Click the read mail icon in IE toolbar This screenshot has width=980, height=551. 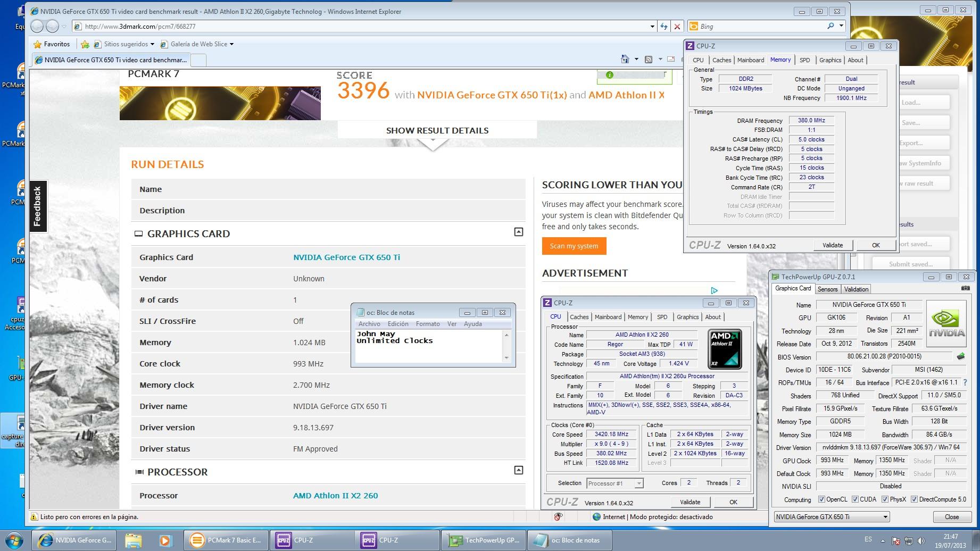[671, 59]
